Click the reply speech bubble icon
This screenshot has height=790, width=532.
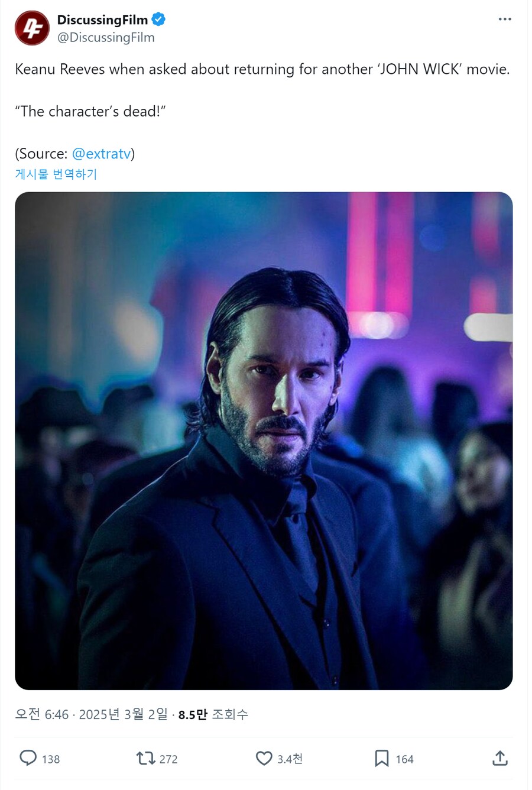pyautogui.click(x=28, y=758)
